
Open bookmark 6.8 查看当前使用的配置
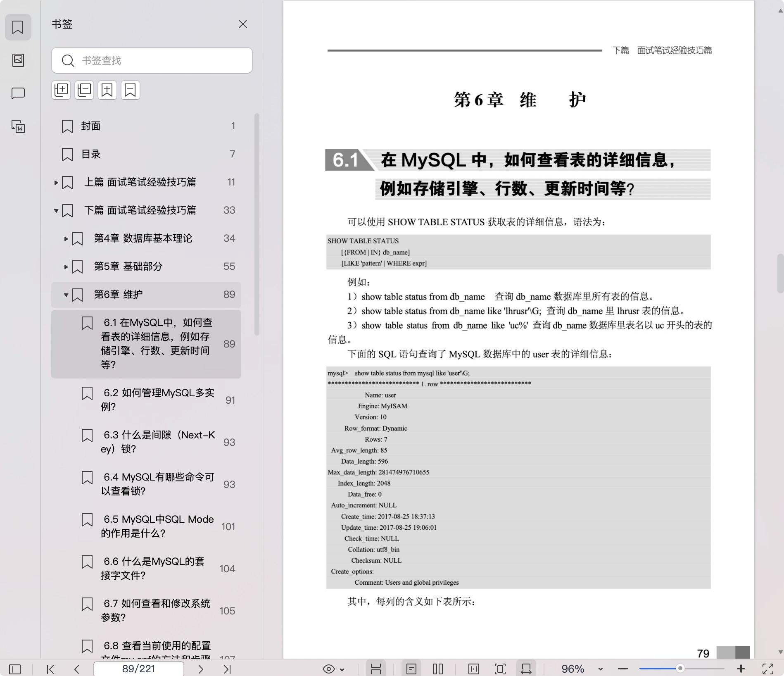click(x=146, y=647)
